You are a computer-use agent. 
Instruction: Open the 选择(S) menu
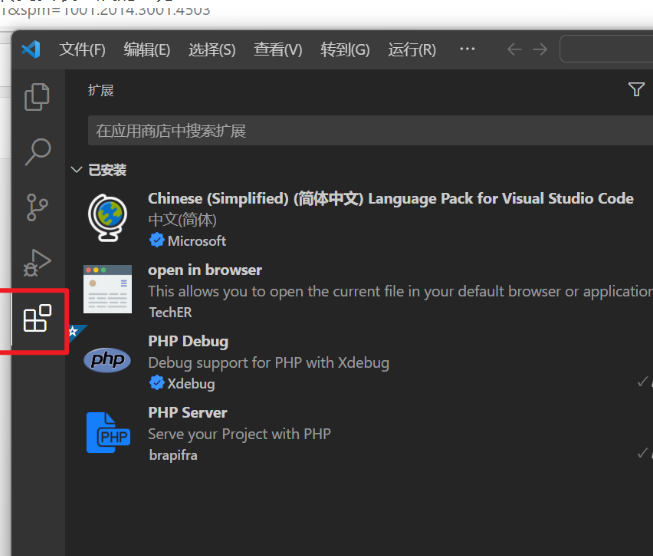click(x=212, y=49)
